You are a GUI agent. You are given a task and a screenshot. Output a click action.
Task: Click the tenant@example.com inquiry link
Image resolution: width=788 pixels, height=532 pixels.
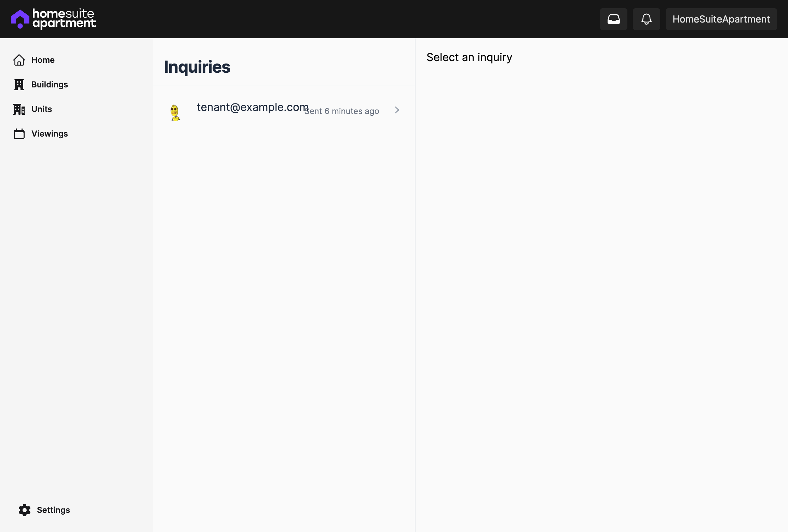pyautogui.click(x=252, y=107)
